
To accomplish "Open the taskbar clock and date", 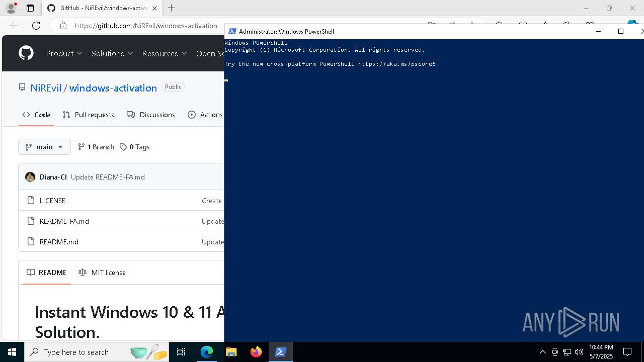I will pyautogui.click(x=601, y=352).
